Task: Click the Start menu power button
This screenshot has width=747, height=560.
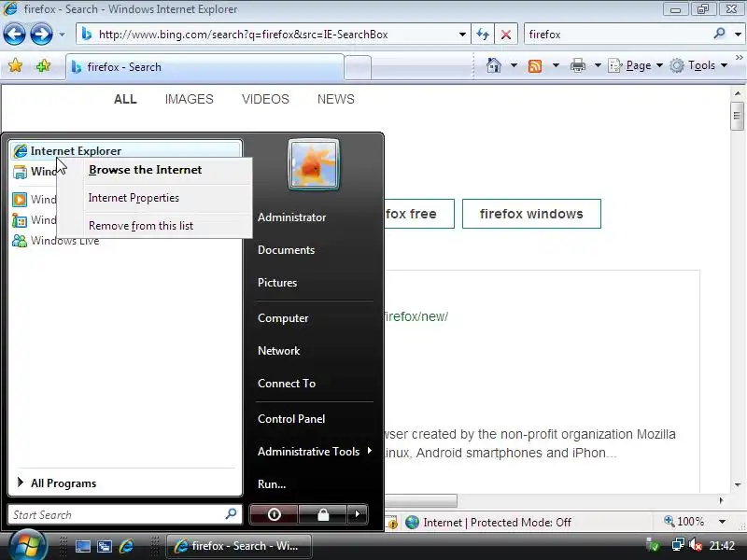Action: click(274, 514)
